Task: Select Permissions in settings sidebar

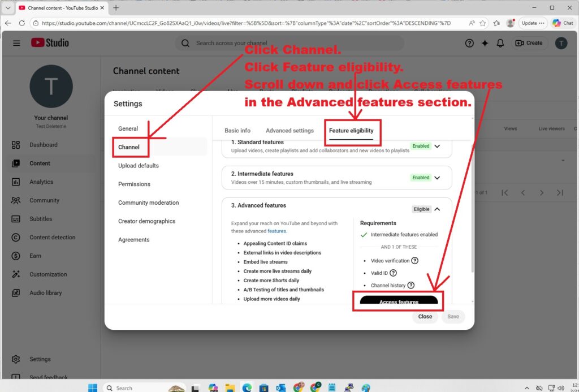Action: (x=134, y=184)
